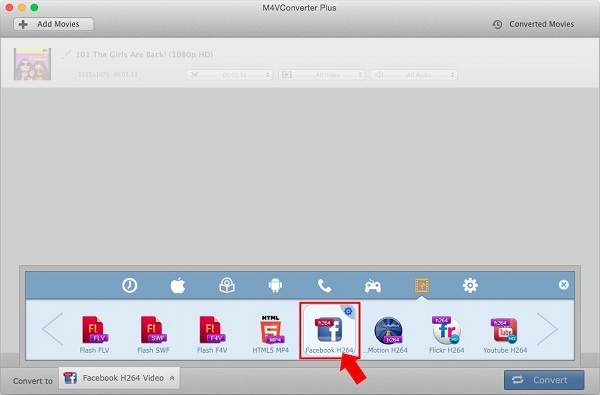Select the Facebook H264 format icon

(x=329, y=330)
